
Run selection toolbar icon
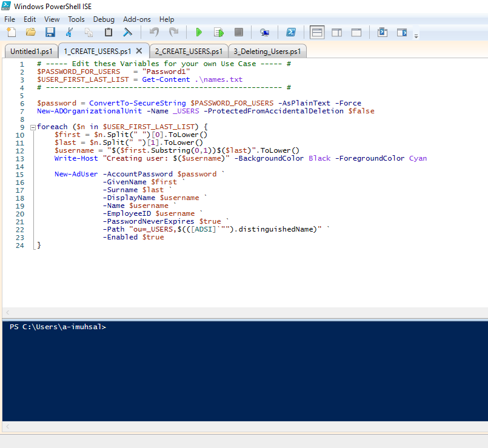pos(218,32)
